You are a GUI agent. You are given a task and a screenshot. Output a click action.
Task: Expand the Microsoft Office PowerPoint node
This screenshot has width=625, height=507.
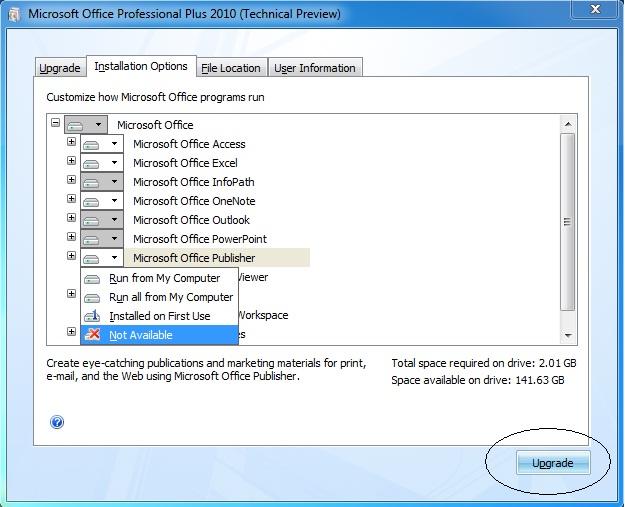coord(71,237)
